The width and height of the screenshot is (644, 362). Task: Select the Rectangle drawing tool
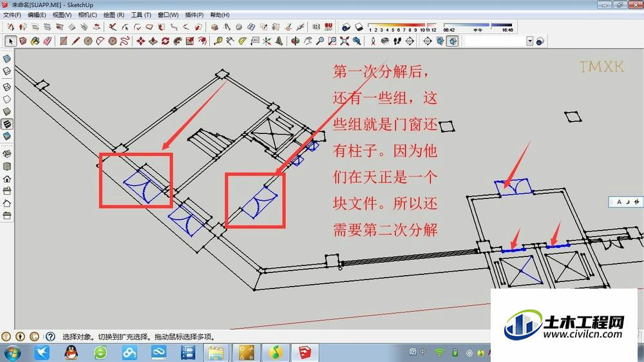point(63,41)
